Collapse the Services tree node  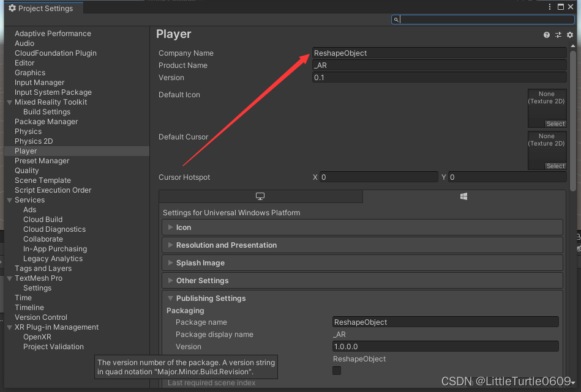(x=10, y=200)
